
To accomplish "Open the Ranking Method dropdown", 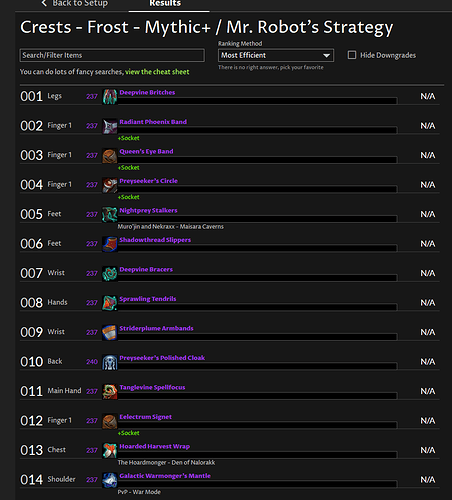I will click(x=276, y=55).
